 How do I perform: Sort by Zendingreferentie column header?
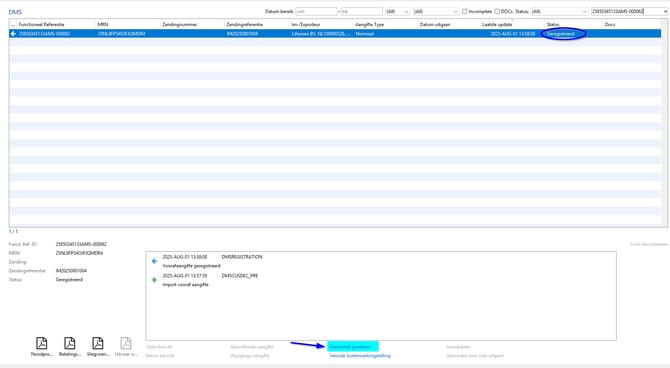pyautogui.click(x=245, y=24)
